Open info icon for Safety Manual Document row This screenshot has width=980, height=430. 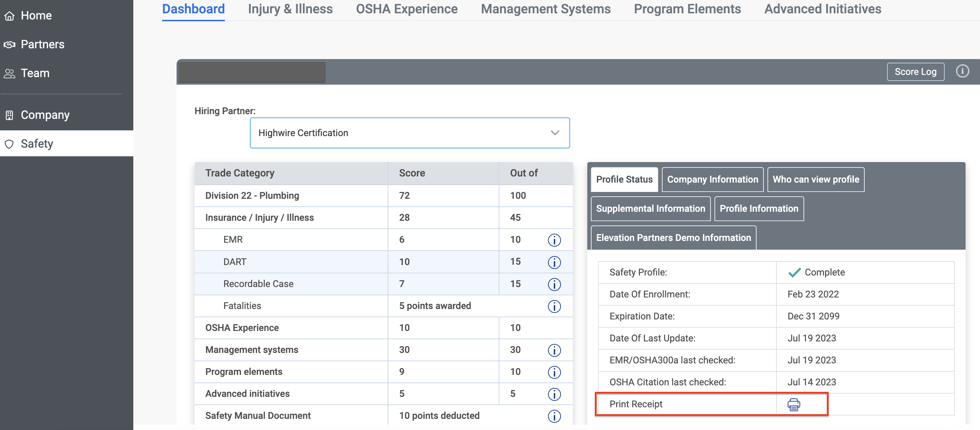pyautogui.click(x=554, y=416)
